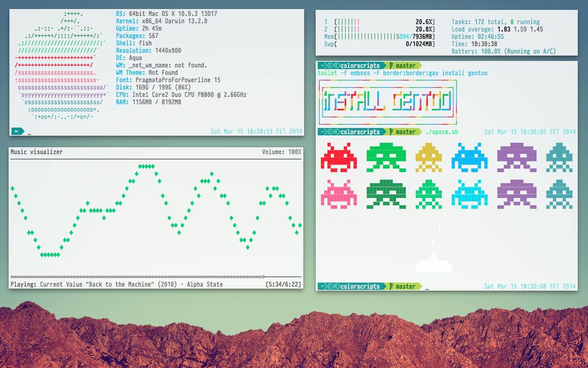The width and height of the screenshot is (588, 368).
Task: Click the lower-row purple invader
Action: pyautogui.click(x=517, y=194)
